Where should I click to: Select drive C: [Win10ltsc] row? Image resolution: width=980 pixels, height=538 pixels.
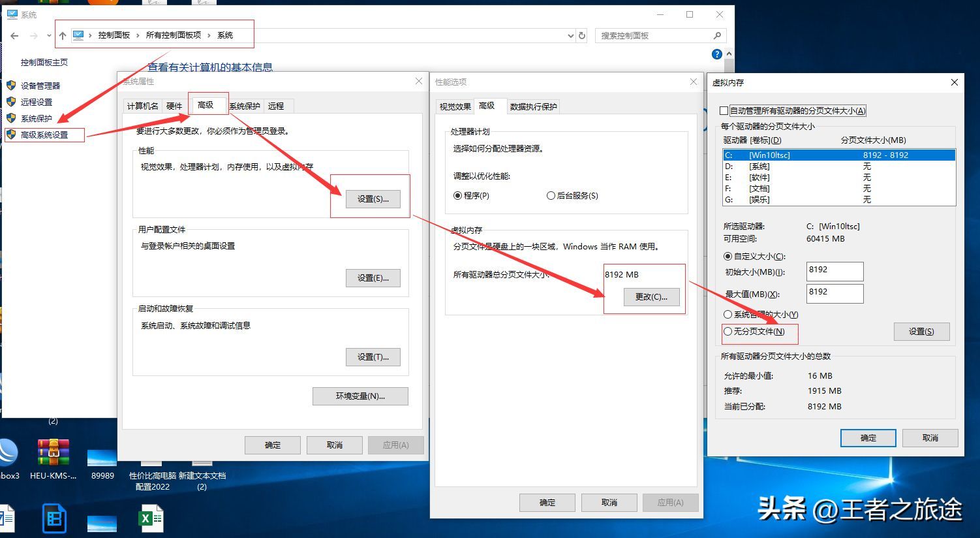coord(839,155)
